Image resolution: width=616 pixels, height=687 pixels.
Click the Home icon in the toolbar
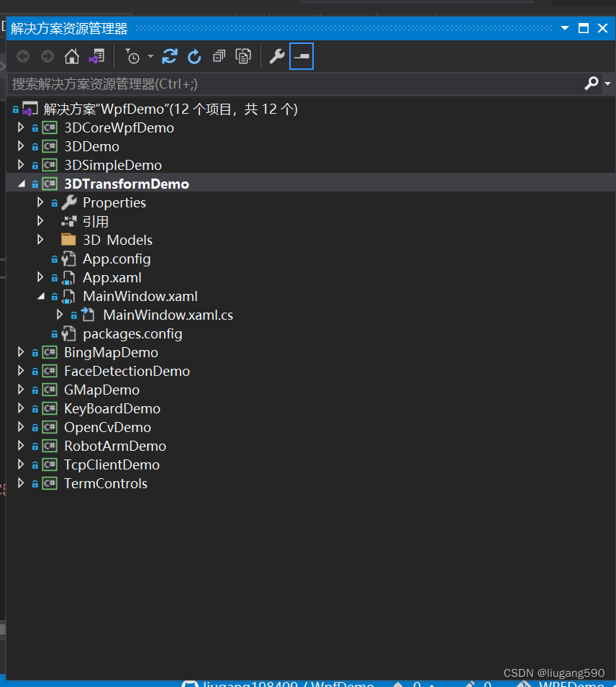click(71, 57)
